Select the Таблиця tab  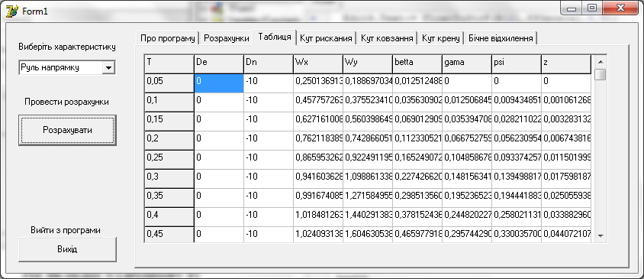(x=275, y=37)
